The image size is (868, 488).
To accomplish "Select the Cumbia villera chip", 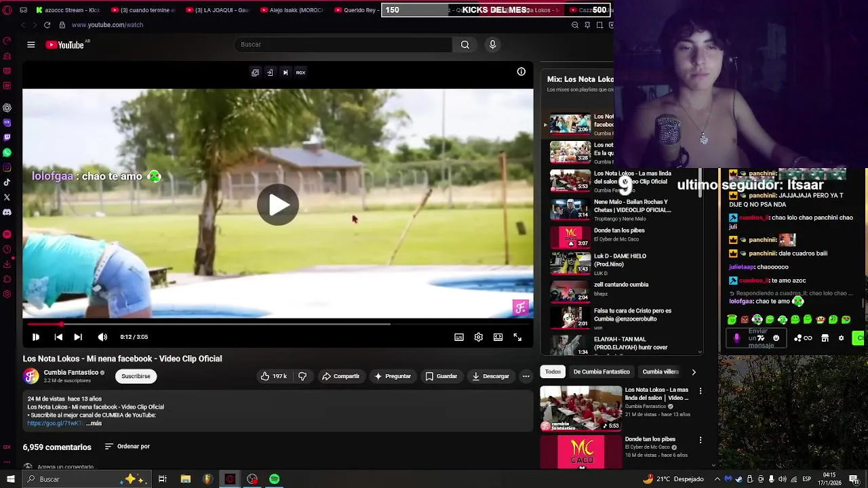I will point(660,371).
